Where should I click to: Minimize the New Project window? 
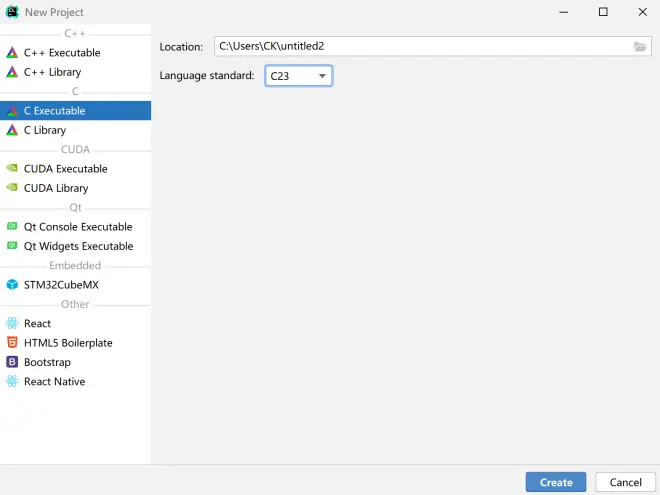[x=564, y=12]
